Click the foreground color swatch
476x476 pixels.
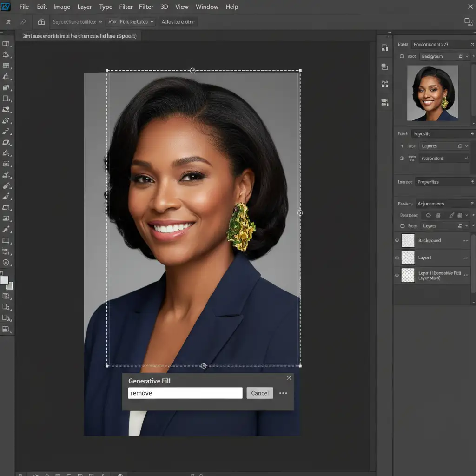pos(5,280)
